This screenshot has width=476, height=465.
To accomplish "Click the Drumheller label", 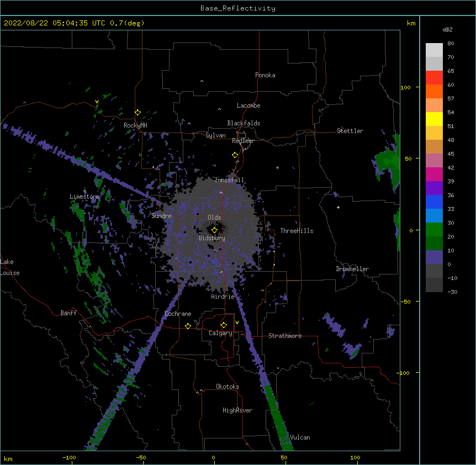I will [x=352, y=269].
